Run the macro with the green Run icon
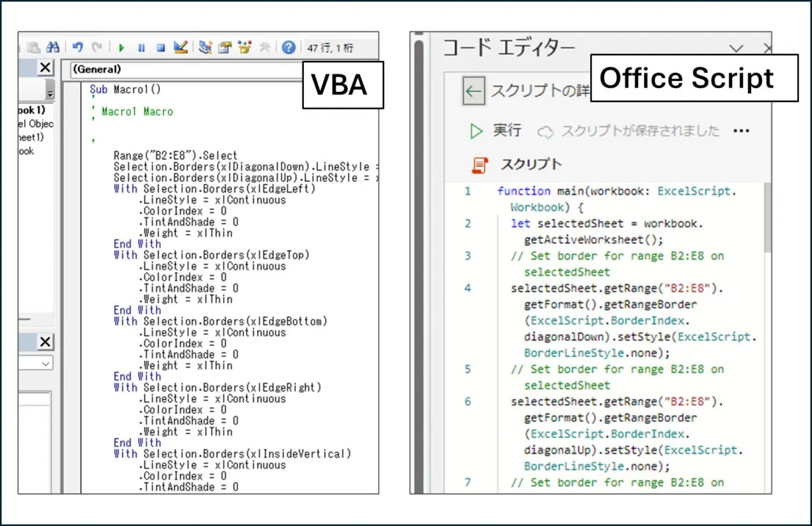This screenshot has width=812, height=526. [x=121, y=47]
